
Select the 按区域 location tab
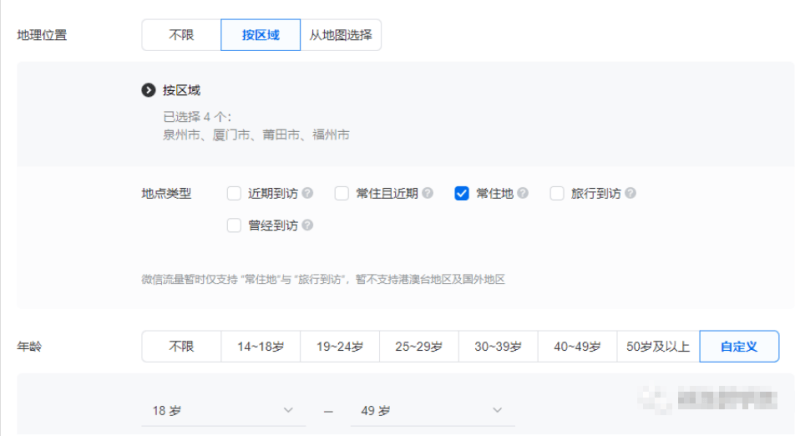[x=261, y=35]
